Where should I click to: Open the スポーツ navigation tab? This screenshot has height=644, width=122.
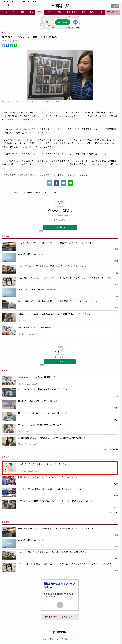click(50, 12)
